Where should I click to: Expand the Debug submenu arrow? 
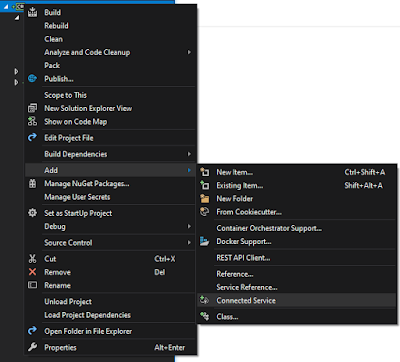coord(189,226)
